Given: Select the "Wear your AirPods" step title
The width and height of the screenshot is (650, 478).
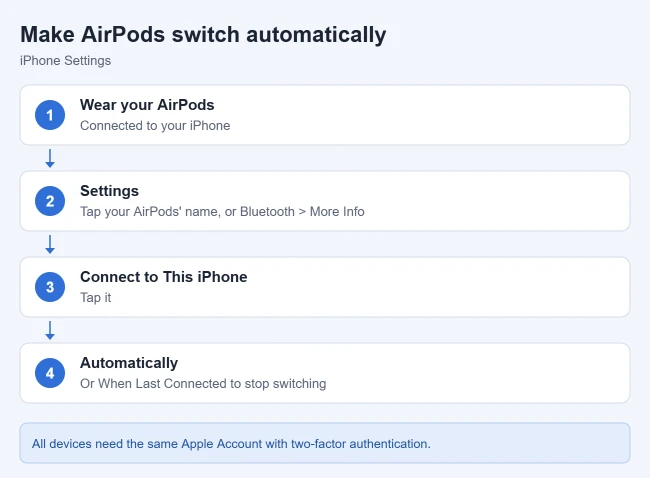Looking at the screenshot, I should (147, 105).
